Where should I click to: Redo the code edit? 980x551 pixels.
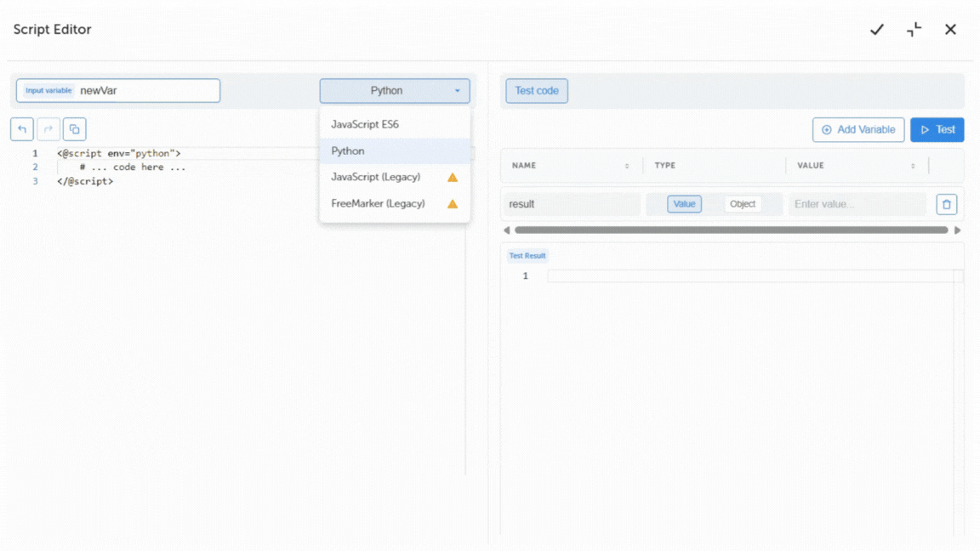click(48, 128)
